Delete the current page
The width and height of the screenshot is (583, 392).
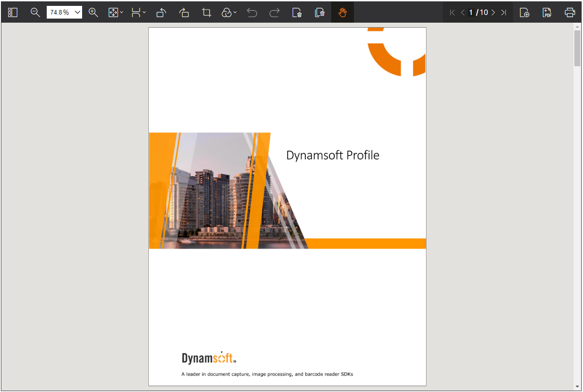[x=297, y=13]
